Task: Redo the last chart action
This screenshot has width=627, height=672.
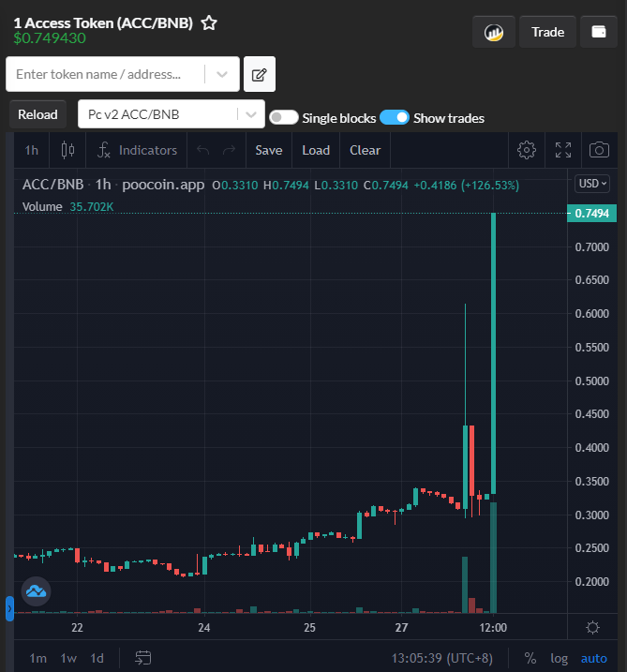Action: coord(230,151)
